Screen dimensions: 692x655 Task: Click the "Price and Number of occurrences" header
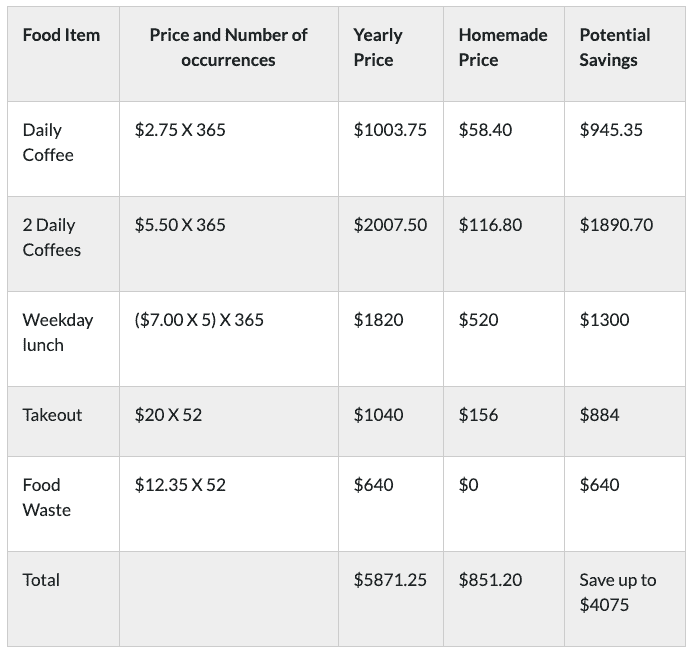[228, 47]
